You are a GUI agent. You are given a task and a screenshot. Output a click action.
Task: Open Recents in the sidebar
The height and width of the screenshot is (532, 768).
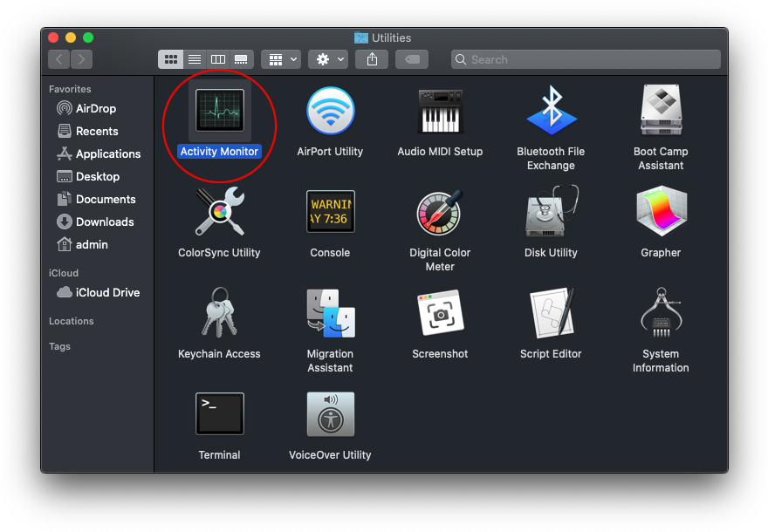point(87,131)
